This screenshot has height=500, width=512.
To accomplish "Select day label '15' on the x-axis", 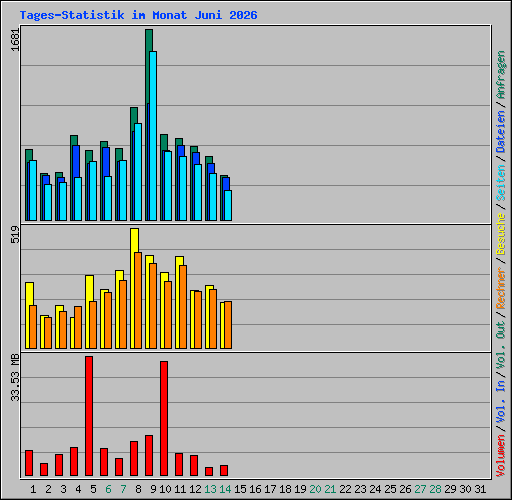I will pos(240,489).
